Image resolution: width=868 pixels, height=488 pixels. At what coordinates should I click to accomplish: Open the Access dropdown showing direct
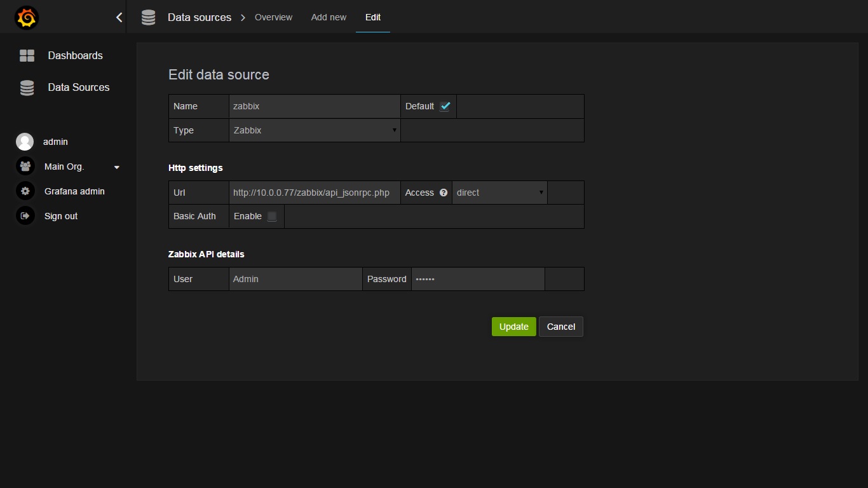pos(499,193)
